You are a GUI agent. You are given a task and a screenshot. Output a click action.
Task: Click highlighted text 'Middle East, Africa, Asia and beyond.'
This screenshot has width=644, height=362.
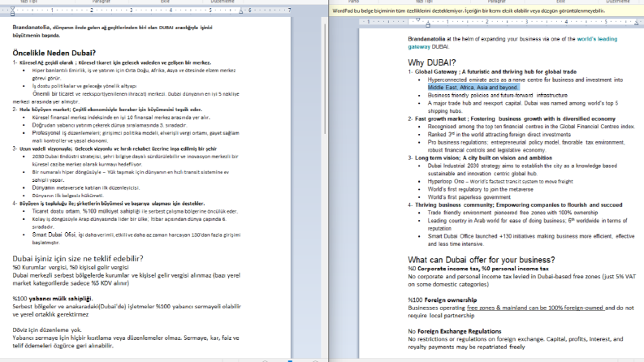tap(473, 88)
